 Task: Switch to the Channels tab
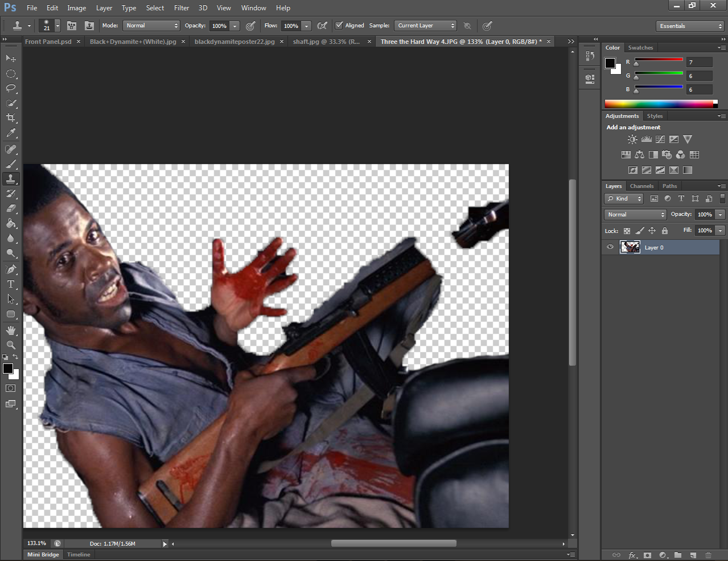pyautogui.click(x=641, y=186)
